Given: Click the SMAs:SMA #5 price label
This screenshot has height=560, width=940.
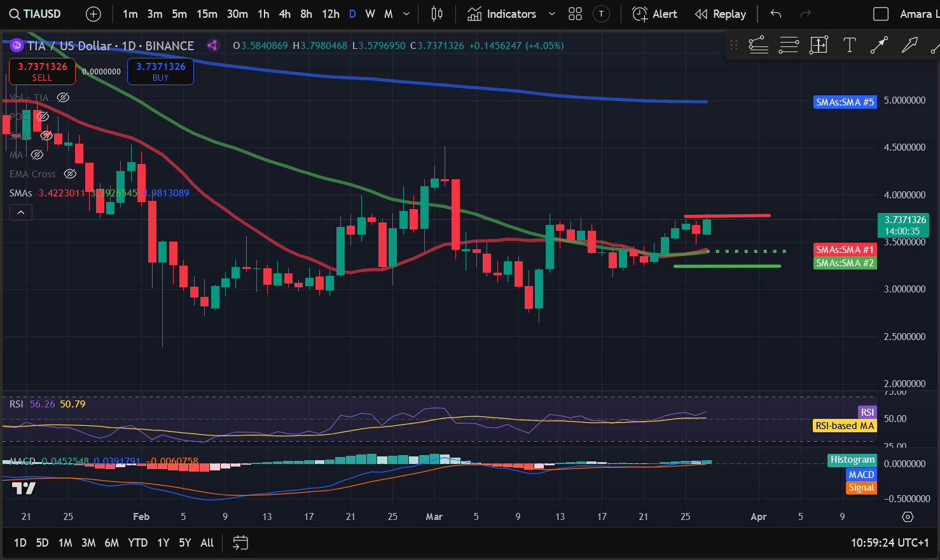Looking at the screenshot, I should tap(845, 102).
